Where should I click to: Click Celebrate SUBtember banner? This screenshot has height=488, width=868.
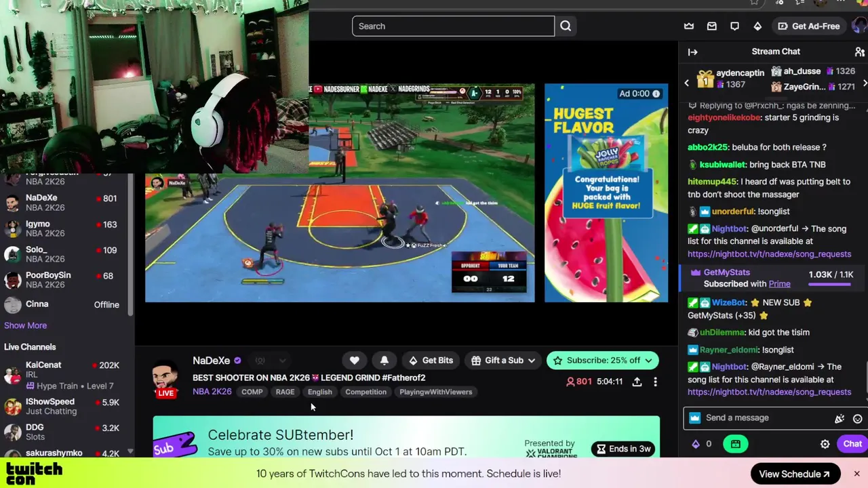pyautogui.click(x=406, y=436)
